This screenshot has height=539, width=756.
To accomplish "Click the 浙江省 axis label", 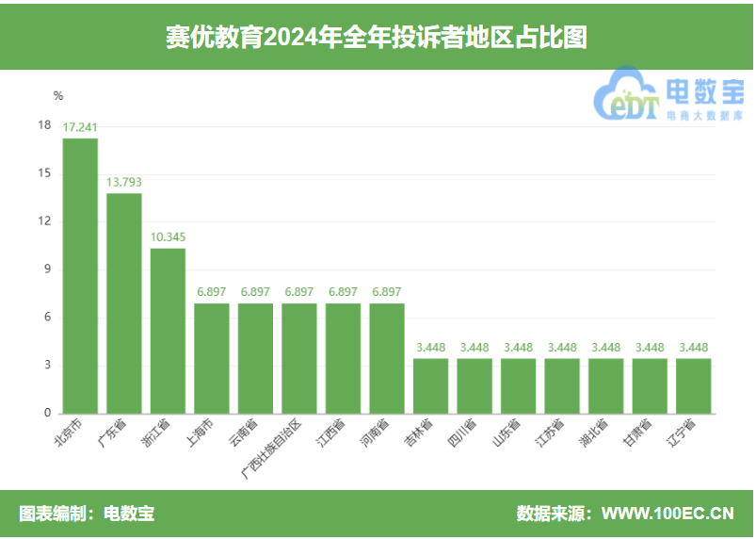I will pyautogui.click(x=155, y=433).
